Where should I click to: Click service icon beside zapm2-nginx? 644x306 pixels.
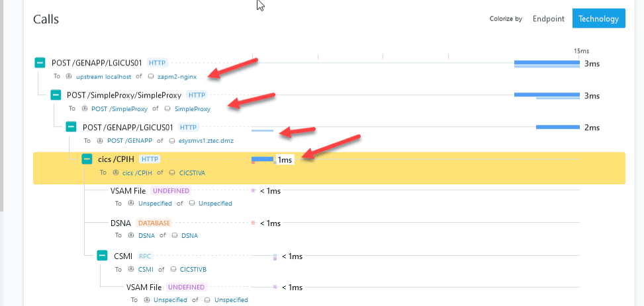[x=151, y=77]
